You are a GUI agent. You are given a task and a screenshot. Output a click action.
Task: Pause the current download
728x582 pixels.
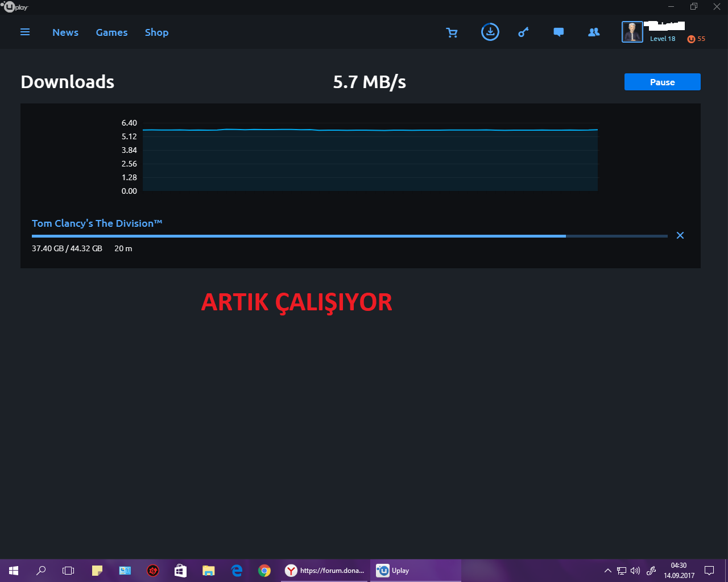(662, 82)
